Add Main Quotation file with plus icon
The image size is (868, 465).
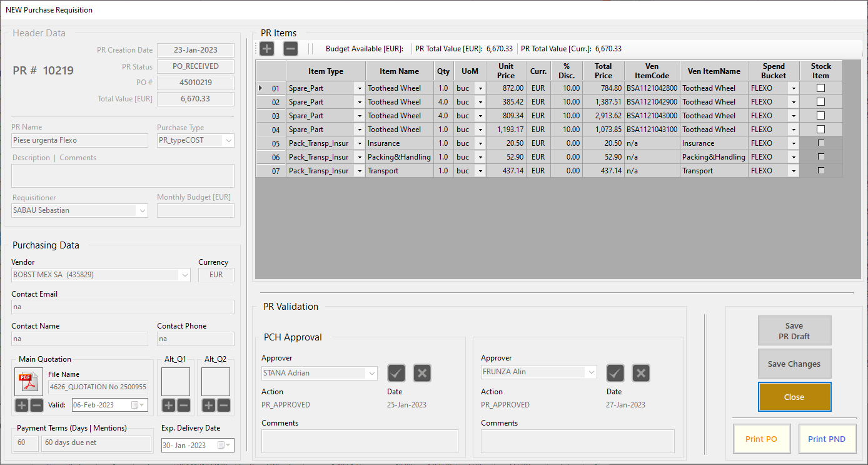pyautogui.click(x=22, y=406)
